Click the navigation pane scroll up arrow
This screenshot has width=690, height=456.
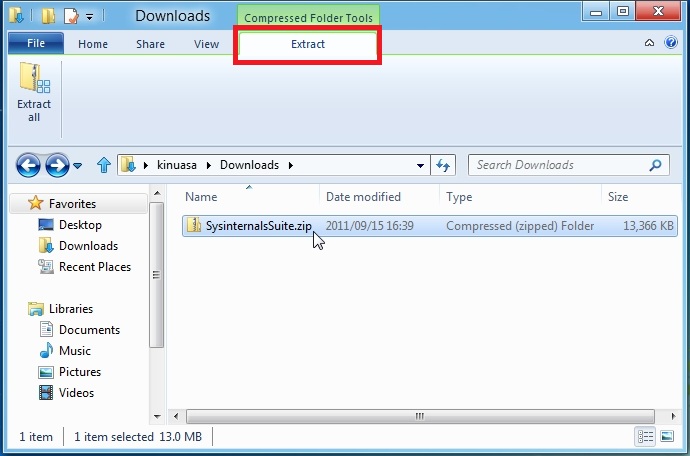click(157, 193)
